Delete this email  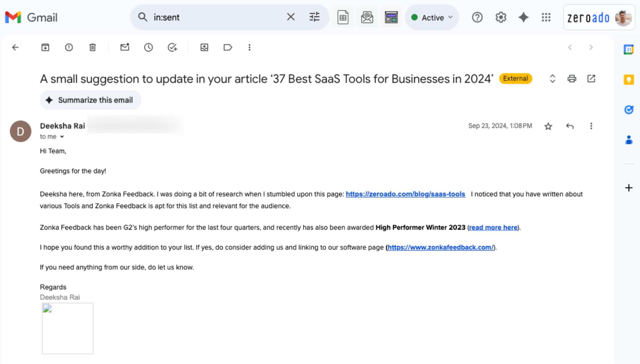pyautogui.click(x=93, y=47)
